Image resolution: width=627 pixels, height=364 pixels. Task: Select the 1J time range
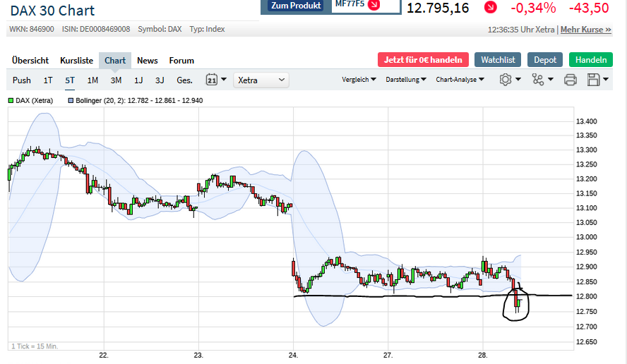click(138, 80)
